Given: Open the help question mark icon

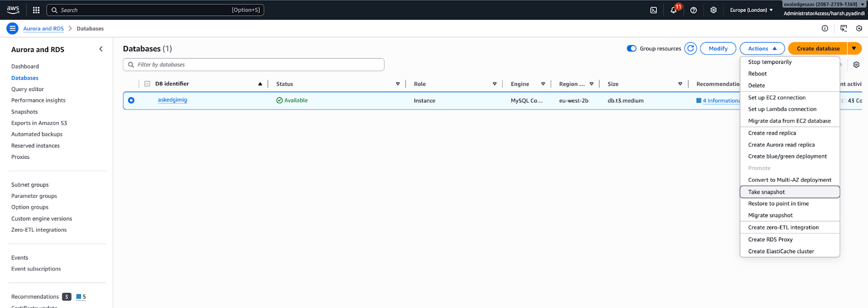Looking at the screenshot, I should (x=693, y=10).
